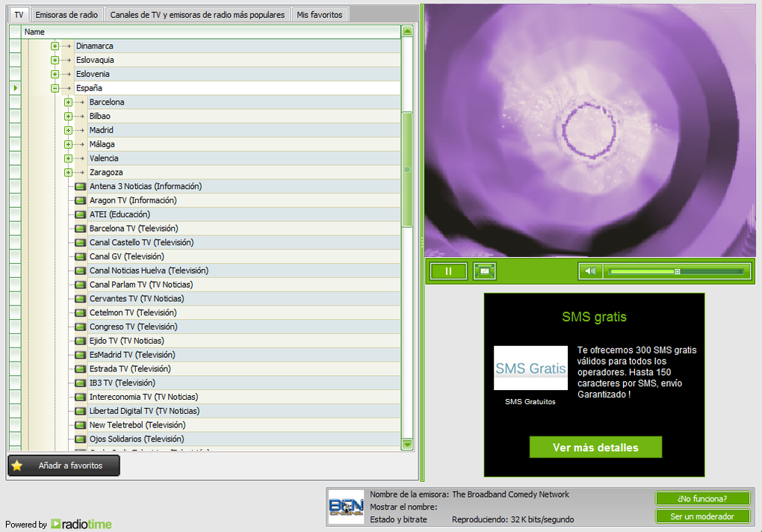The image size is (762, 532).
Task: Click the radiotime logo
Action: tap(81, 525)
